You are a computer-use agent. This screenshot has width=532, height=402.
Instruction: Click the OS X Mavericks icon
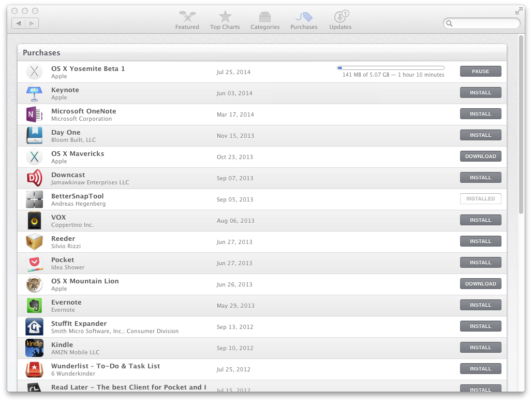[34, 157]
